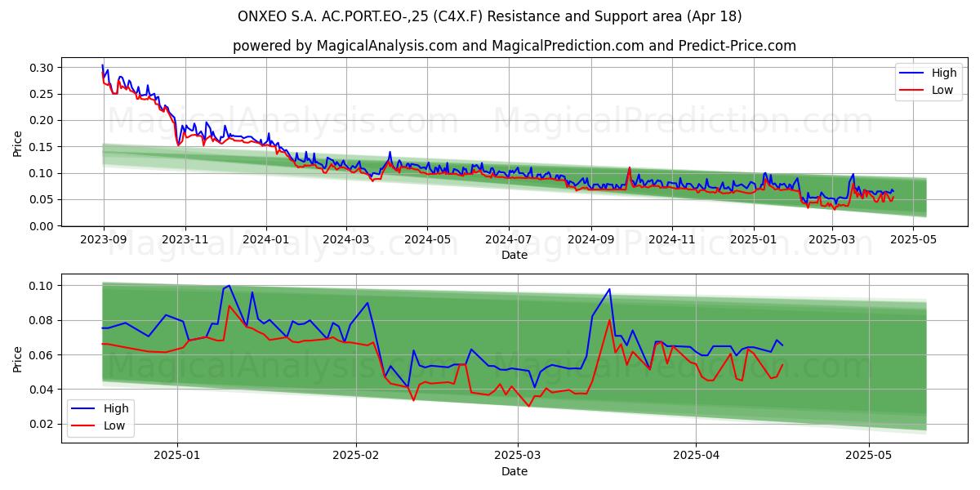Click the red Low line swatch in top legend
980x490 pixels.
[x=912, y=90]
